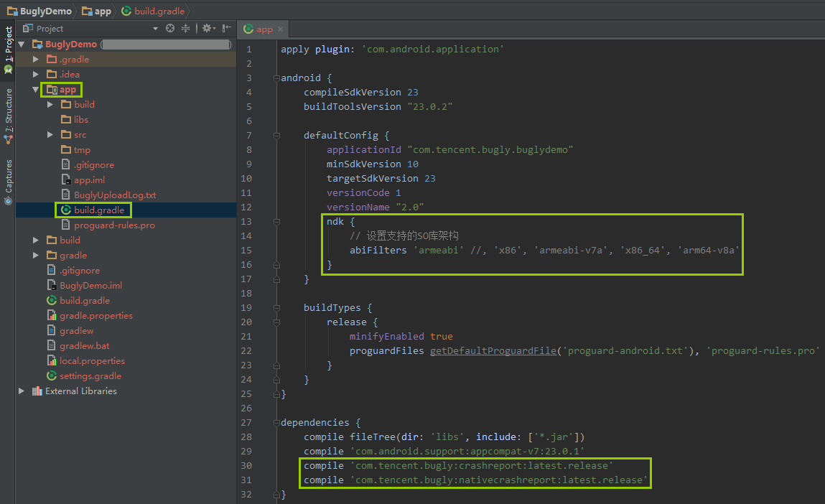Click the collapse all icon in Project panel
The width and height of the screenshot is (825, 504).
pyautogui.click(x=186, y=29)
